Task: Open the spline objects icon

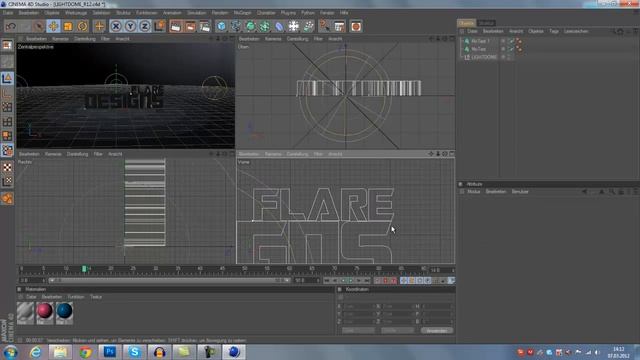Action: click(x=236, y=26)
